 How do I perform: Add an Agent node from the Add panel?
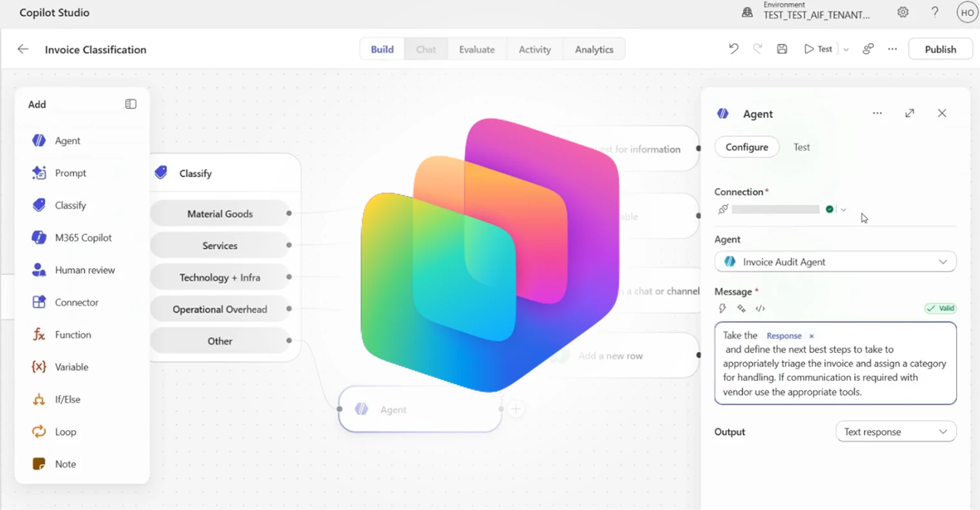pyautogui.click(x=57, y=140)
